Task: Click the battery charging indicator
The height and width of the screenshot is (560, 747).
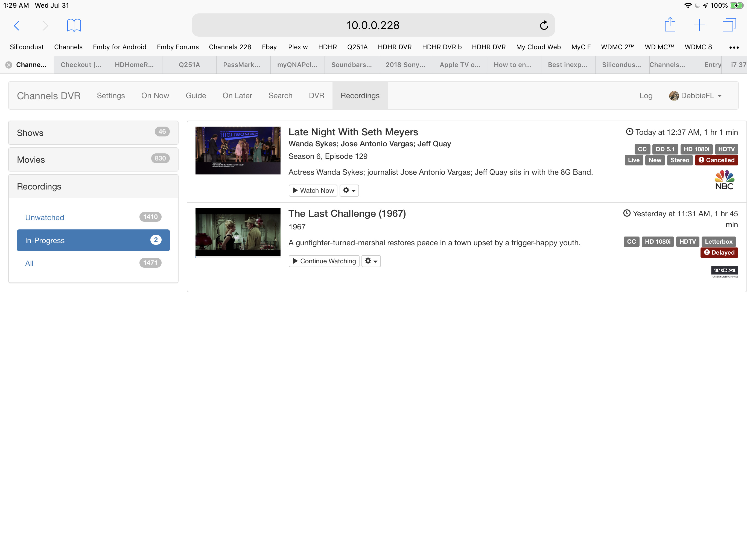Action: [736, 5]
